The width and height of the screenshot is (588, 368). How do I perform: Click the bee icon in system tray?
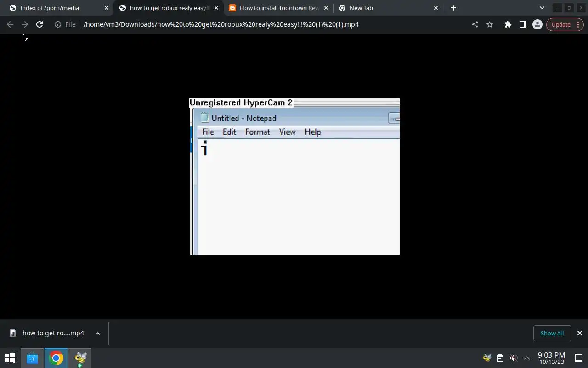(x=487, y=358)
